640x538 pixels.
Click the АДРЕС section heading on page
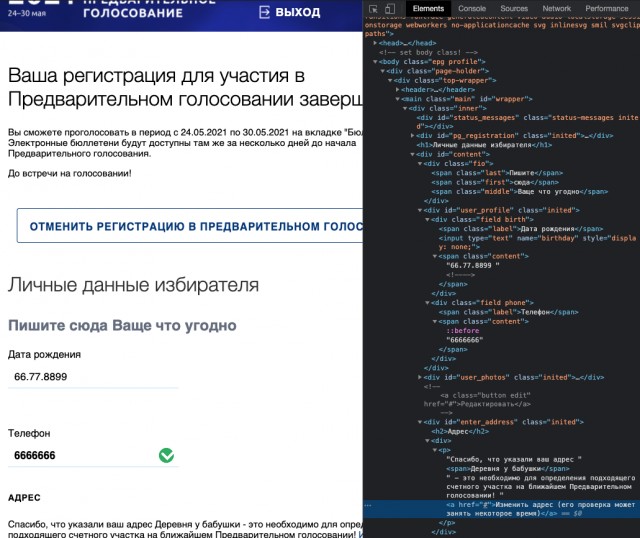coord(24,498)
